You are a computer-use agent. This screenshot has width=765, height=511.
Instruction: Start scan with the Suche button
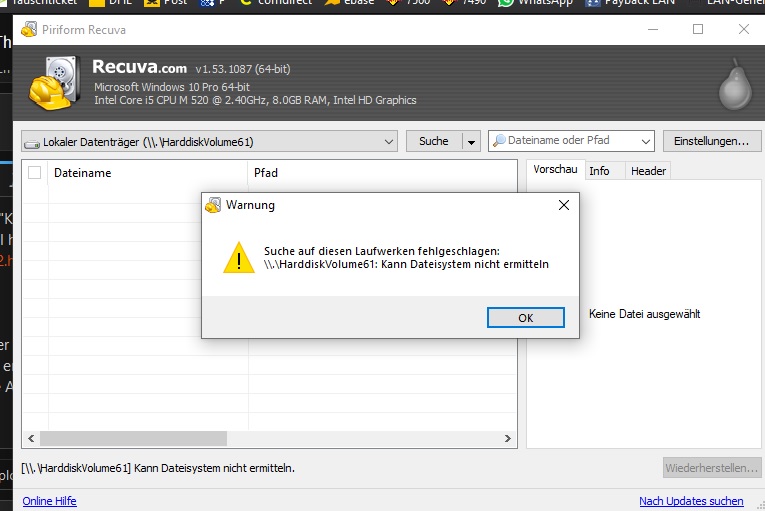(x=434, y=141)
